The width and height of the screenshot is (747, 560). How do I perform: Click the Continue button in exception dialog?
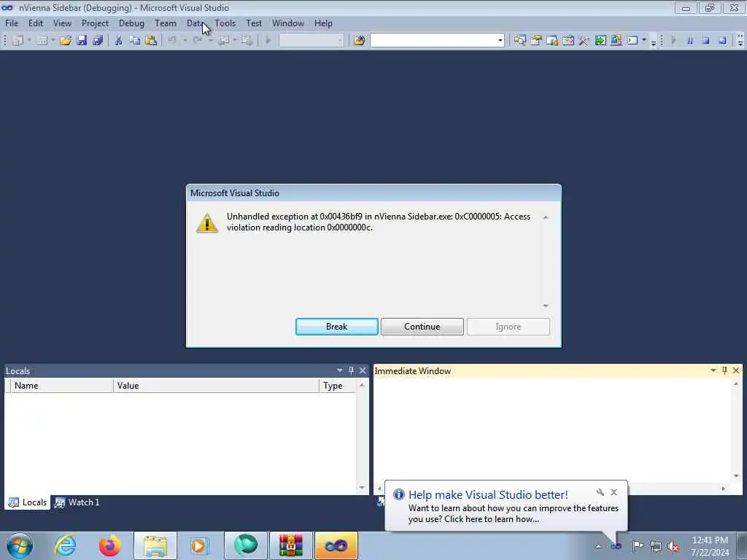point(422,327)
